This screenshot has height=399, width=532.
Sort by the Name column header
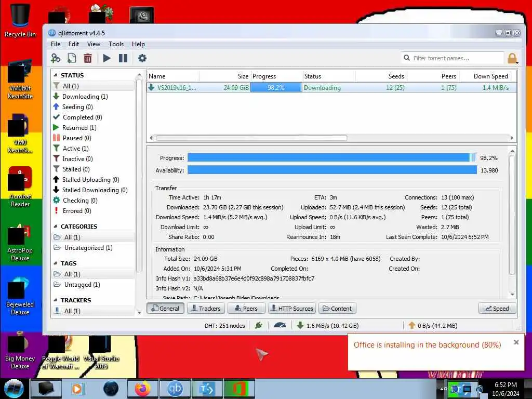173,76
